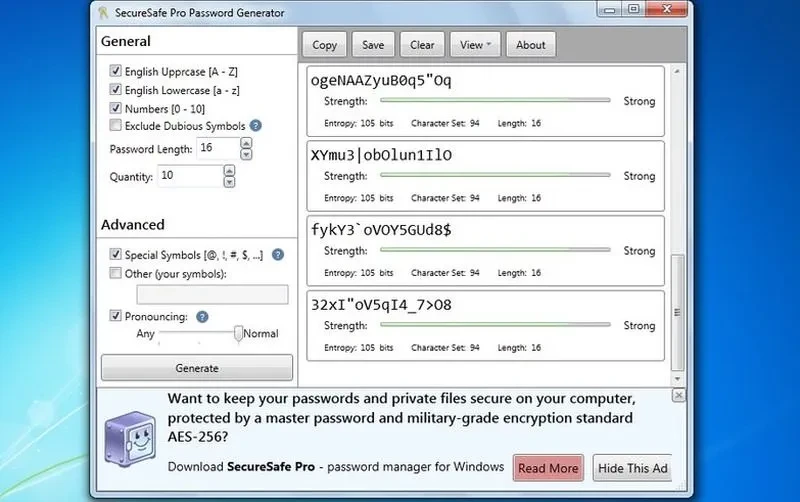Screen dimensions: 800x502
Task: Click strength bar of password XYmu3|obOlun1IlO
Action: 495,175
